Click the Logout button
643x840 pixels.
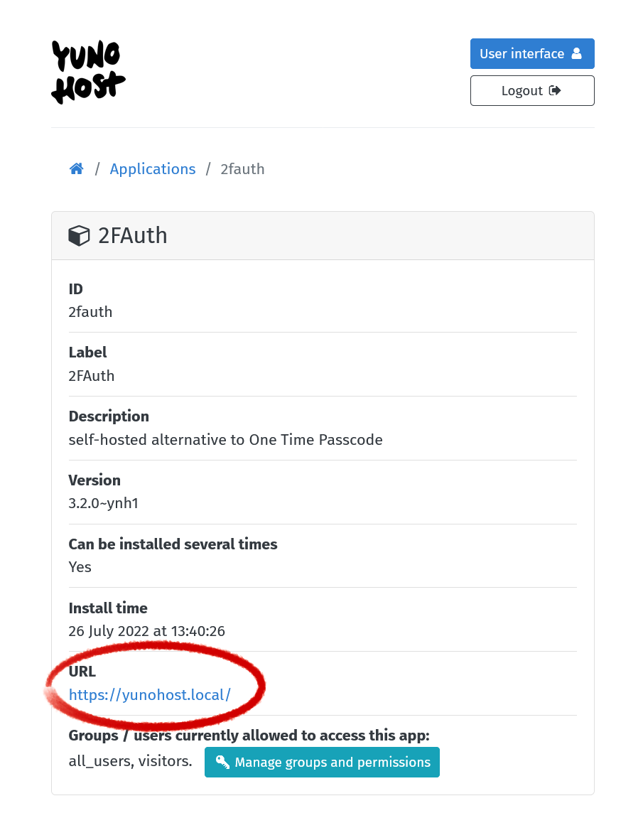tap(532, 90)
